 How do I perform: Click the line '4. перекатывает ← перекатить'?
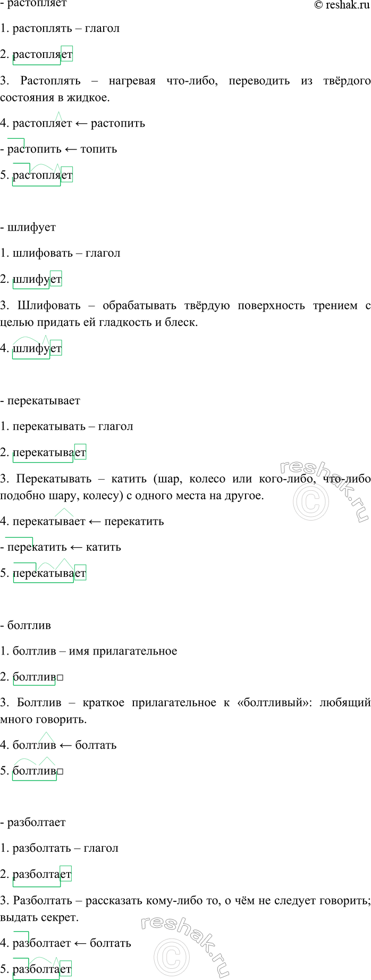click(82, 522)
